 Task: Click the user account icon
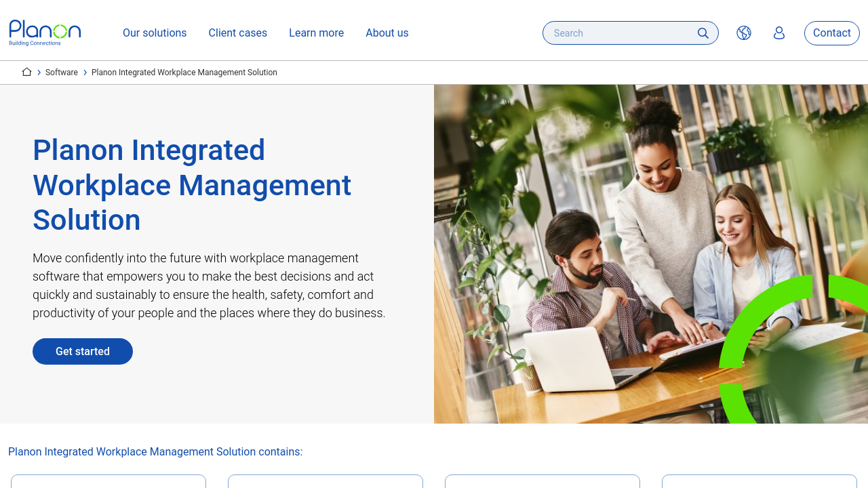click(779, 33)
